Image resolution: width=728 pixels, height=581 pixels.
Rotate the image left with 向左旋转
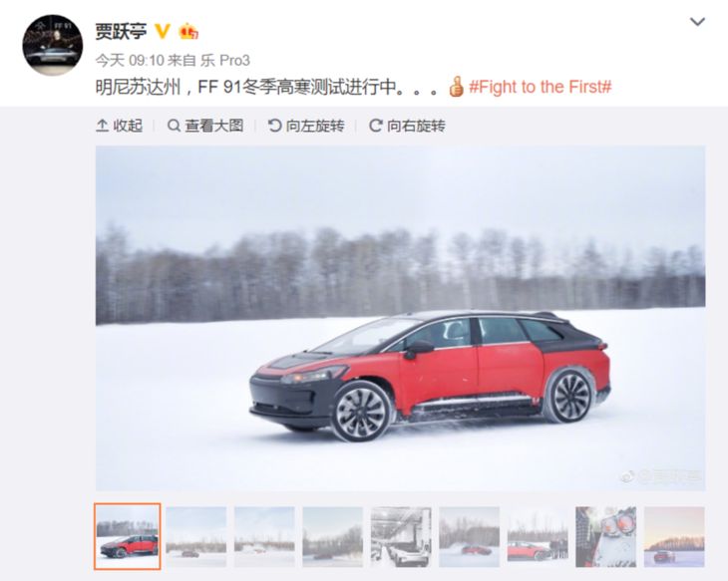[306, 126]
